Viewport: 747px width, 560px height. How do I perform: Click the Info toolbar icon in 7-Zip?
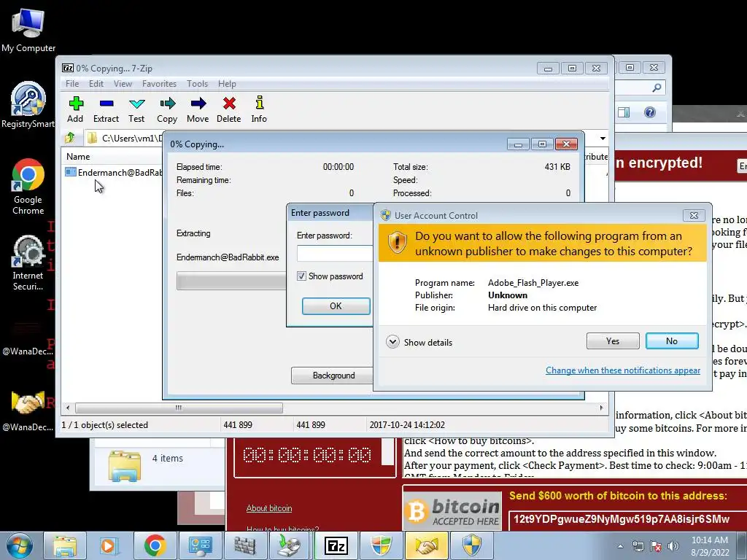[259, 109]
